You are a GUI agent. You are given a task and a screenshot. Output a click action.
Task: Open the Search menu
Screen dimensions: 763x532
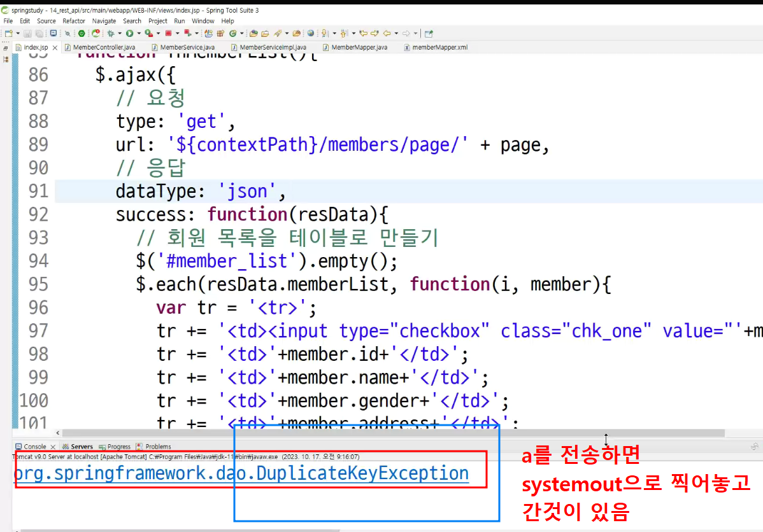click(132, 21)
